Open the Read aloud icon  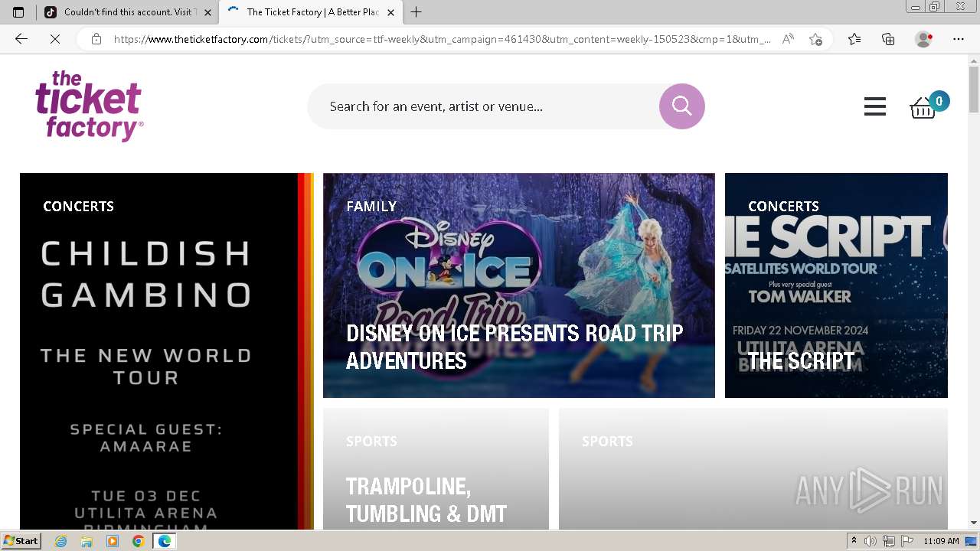click(x=788, y=39)
